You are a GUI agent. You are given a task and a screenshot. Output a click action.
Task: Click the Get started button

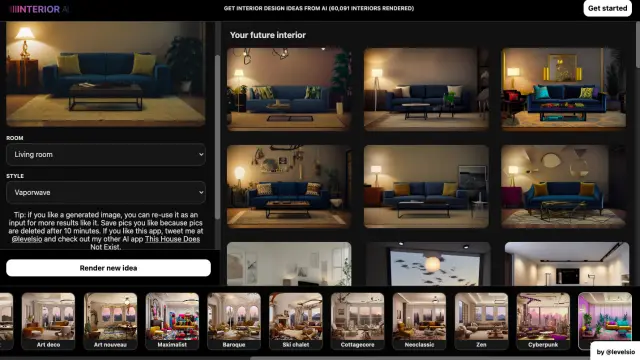(607, 8)
